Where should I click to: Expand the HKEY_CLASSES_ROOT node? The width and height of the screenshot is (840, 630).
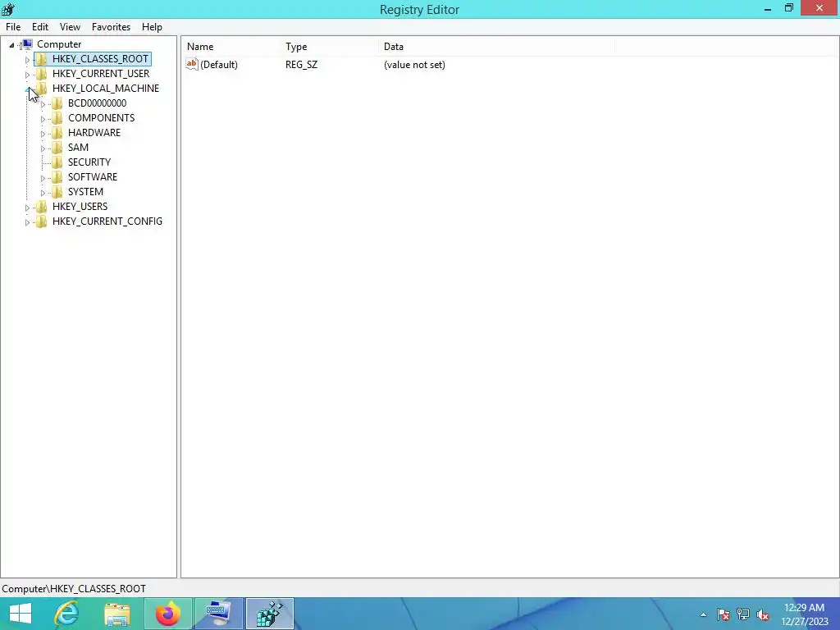click(x=27, y=59)
